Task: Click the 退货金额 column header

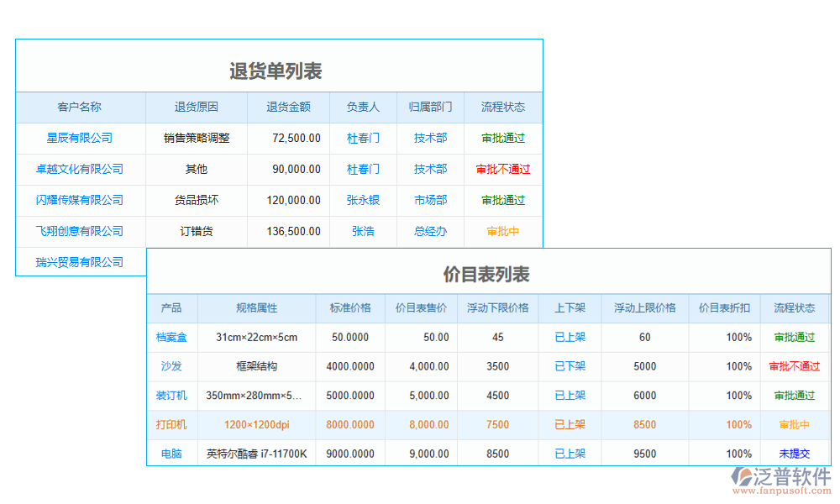Action: (288, 107)
